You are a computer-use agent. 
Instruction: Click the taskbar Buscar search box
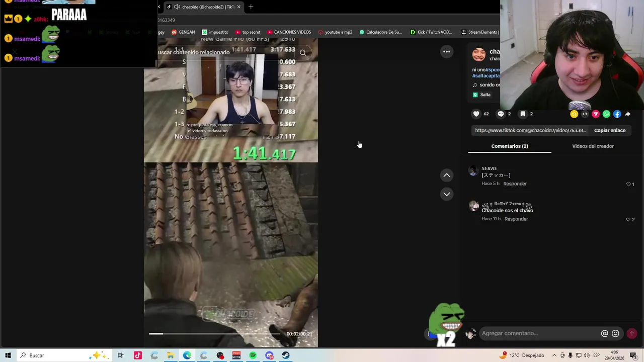click(65, 355)
